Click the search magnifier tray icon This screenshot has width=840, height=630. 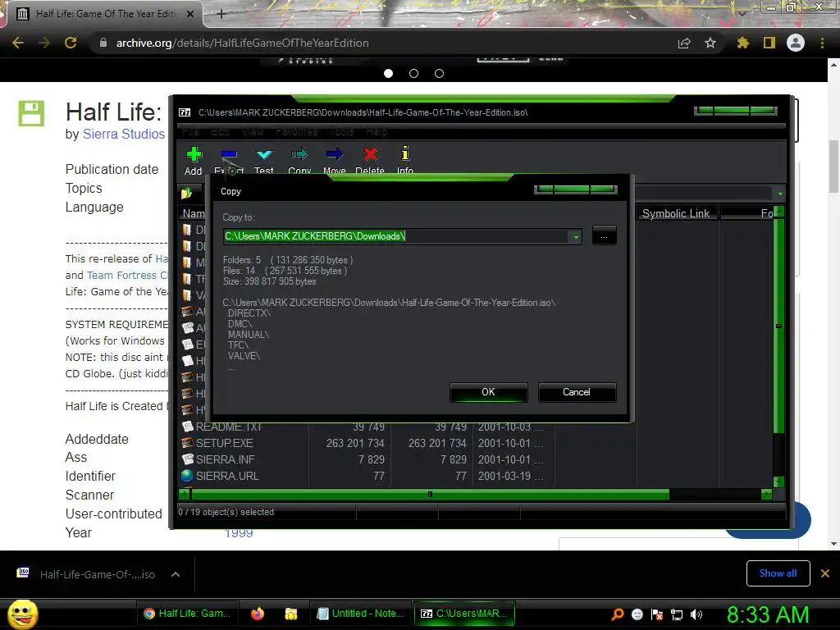pos(618,614)
